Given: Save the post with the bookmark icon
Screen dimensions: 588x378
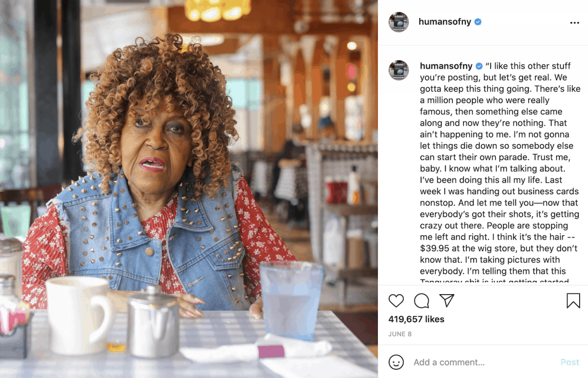Looking at the screenshot, I should [573, 301].
